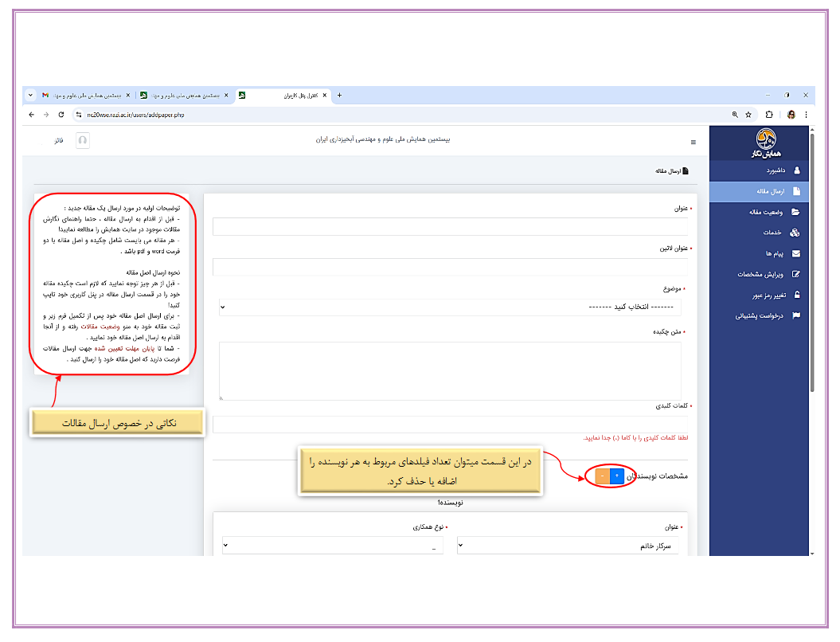Bookmark page with the star icon
Screen dimensions: 840x642
(748, 115)
